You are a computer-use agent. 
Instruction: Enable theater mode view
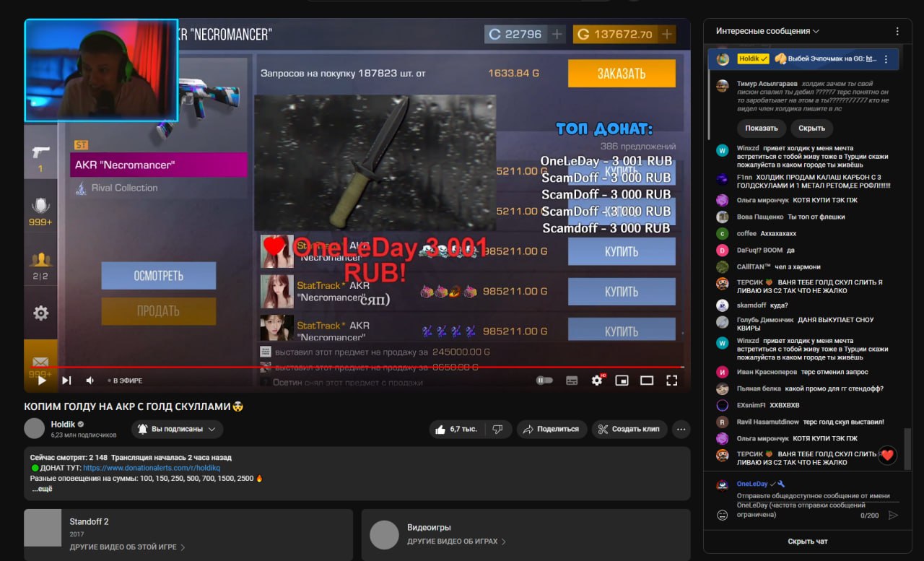647,380
